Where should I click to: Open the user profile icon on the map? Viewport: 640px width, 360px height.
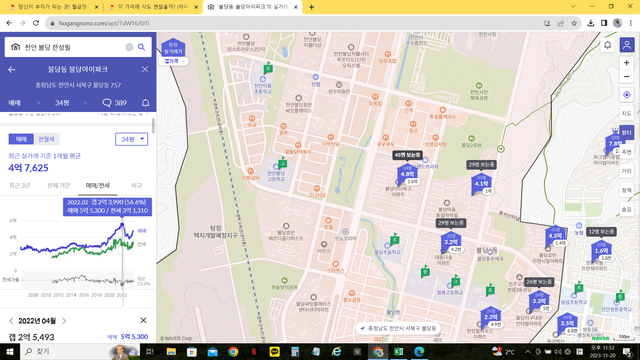point(627,44)
